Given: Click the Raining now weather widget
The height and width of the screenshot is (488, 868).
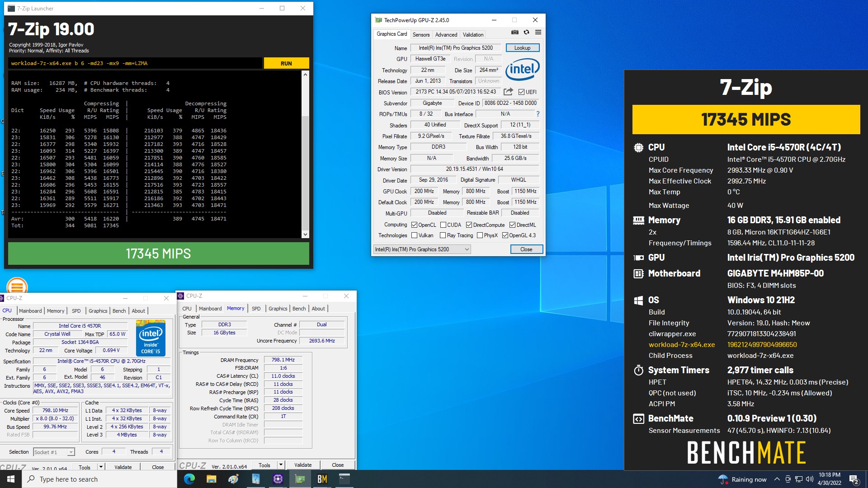Looking at the screenshot, I should 742,479.
